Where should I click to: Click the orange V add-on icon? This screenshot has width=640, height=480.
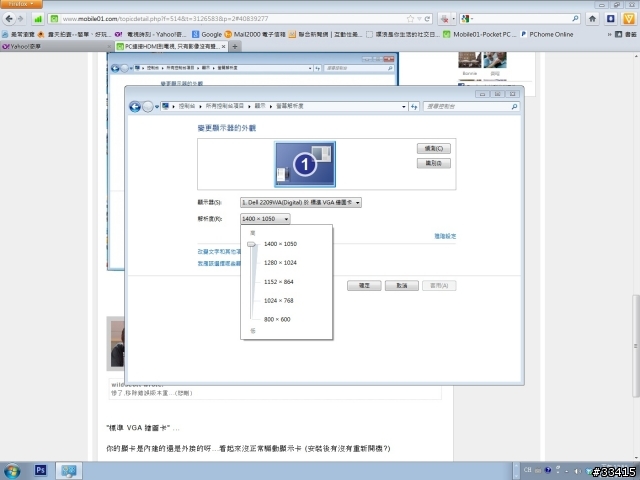629,19
